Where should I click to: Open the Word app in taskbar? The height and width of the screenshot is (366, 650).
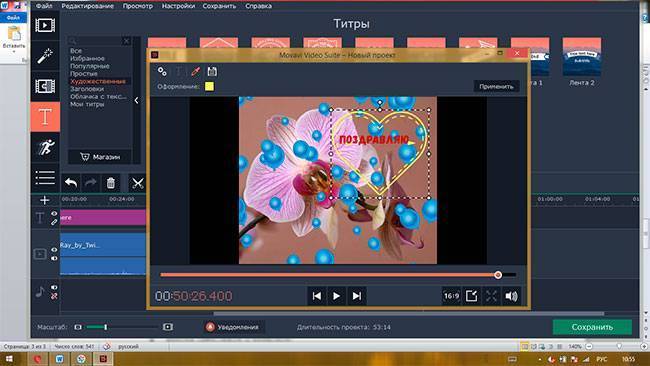coord(60,359)
